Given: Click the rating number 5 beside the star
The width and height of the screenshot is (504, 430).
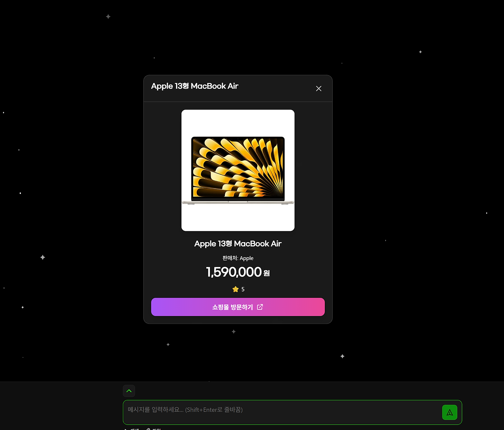Looking at the screenshot, I should (x=243, y=289).
